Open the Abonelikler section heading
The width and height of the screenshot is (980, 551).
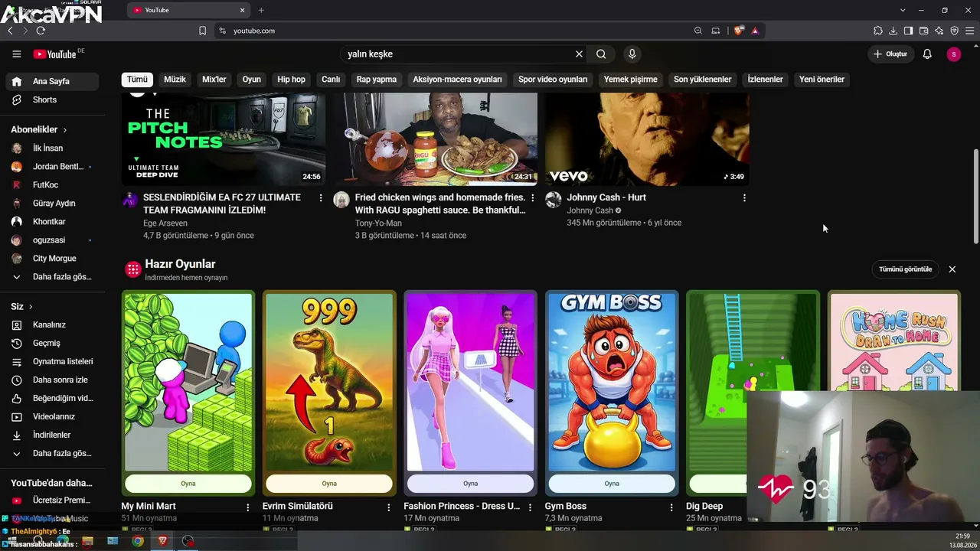coord(39,130)
